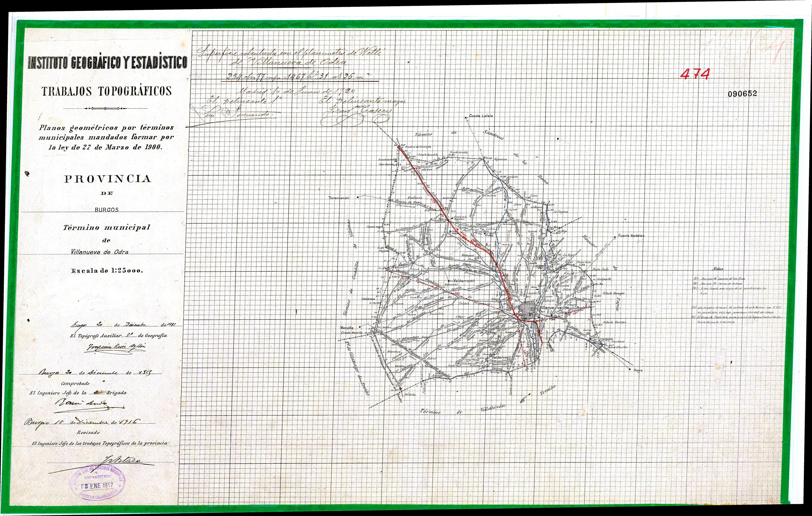Click the red number "474"
812x516 pixels.
coord(695,74)
